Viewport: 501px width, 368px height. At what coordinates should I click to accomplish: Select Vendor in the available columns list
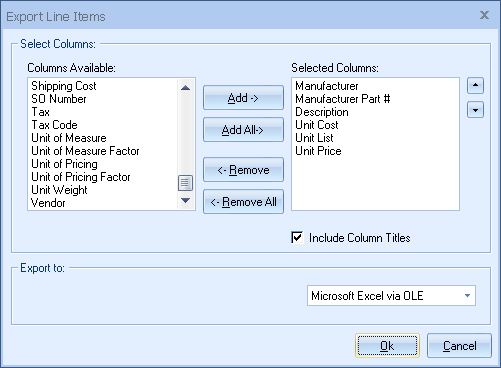(x=48, y=203)
